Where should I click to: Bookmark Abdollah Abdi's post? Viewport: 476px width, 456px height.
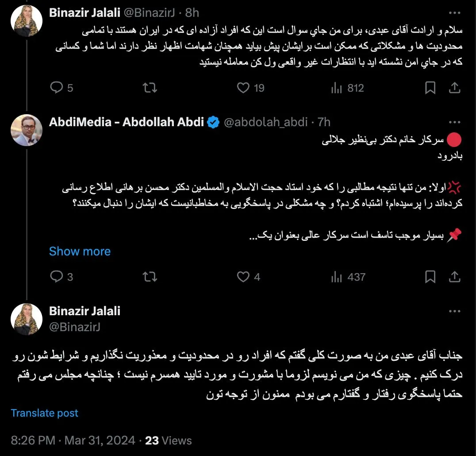click(x=430, y=277)
